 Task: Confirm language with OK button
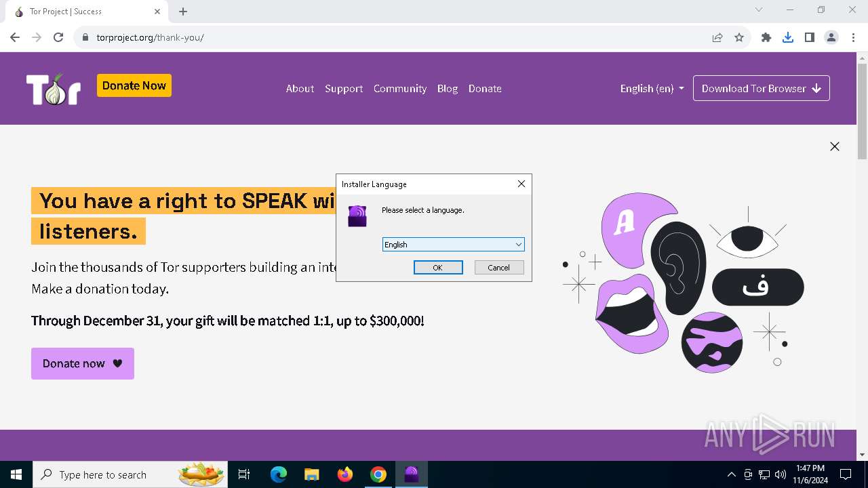(x=438, y=268)
